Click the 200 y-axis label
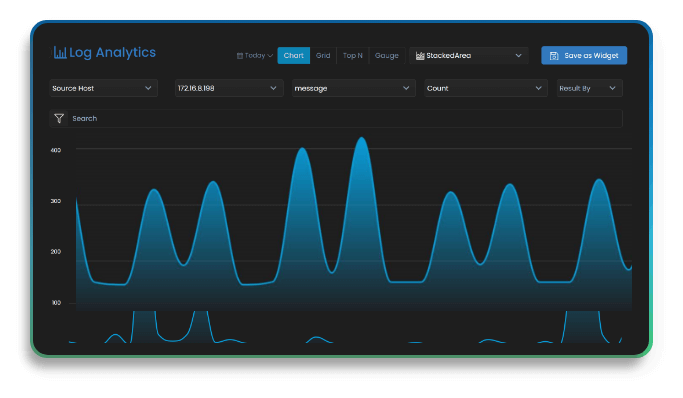 point(56,252)
